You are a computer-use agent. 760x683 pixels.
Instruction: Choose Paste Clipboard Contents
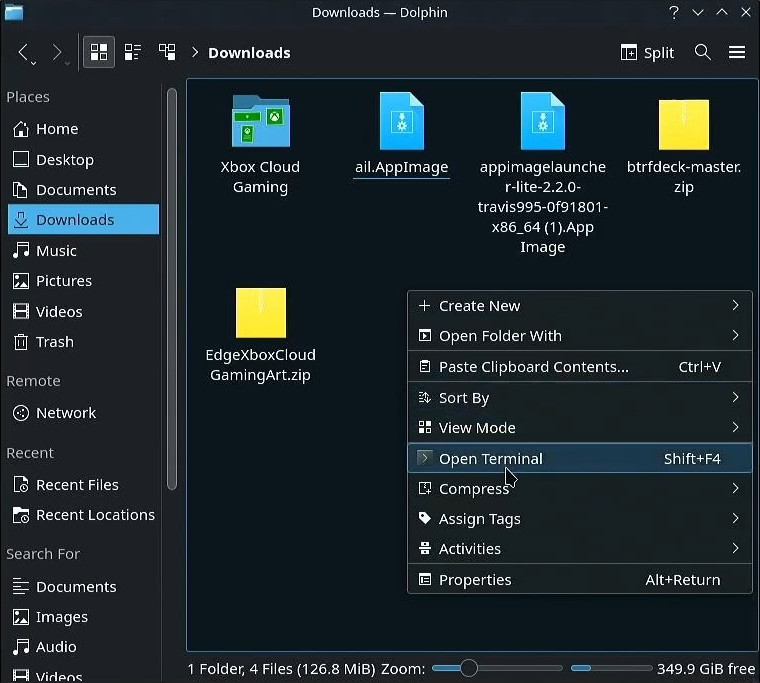pyautogui.click(x=580, y=366)
